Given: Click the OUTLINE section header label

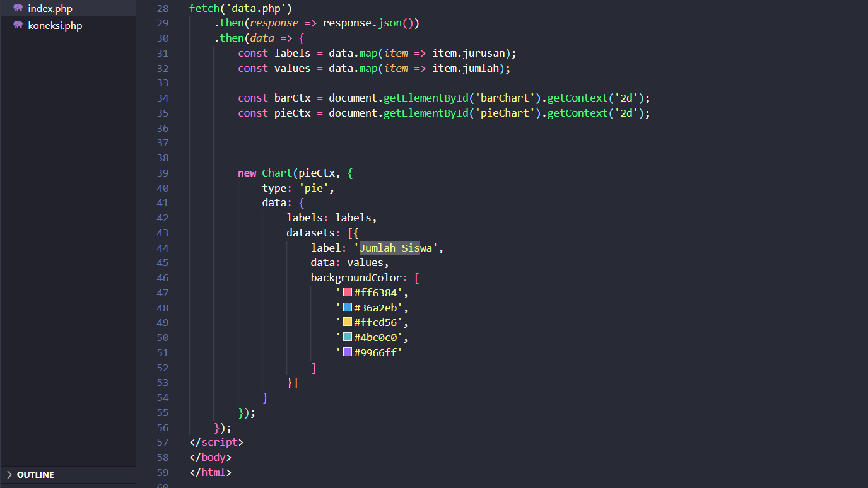Looking at the screenshot, I should (35, 475).
